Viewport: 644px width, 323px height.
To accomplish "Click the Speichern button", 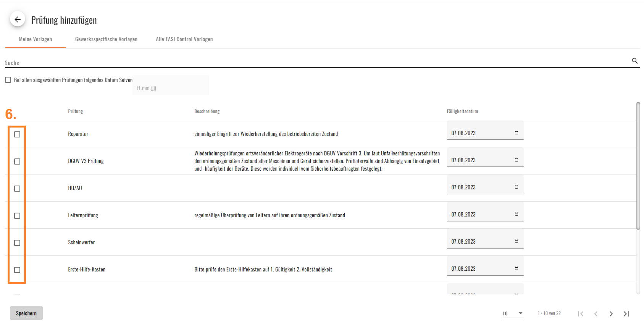I will [26, 313].
